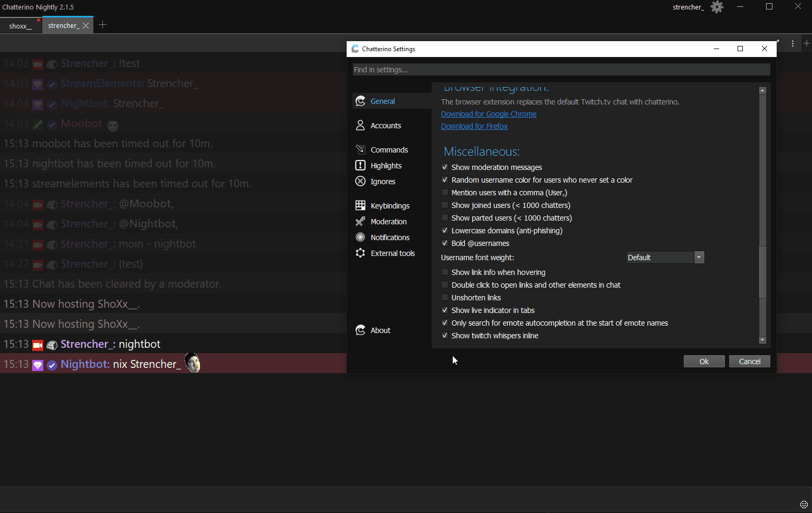Open the General settings icon
The width and height of the screenshot is (812, 513).
click(360, 101)
